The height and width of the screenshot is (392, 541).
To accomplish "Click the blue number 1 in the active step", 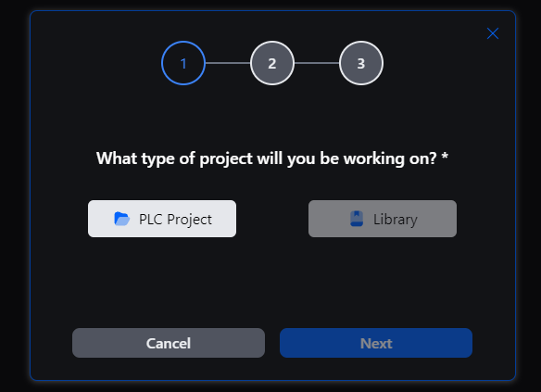I will [183, 64].
